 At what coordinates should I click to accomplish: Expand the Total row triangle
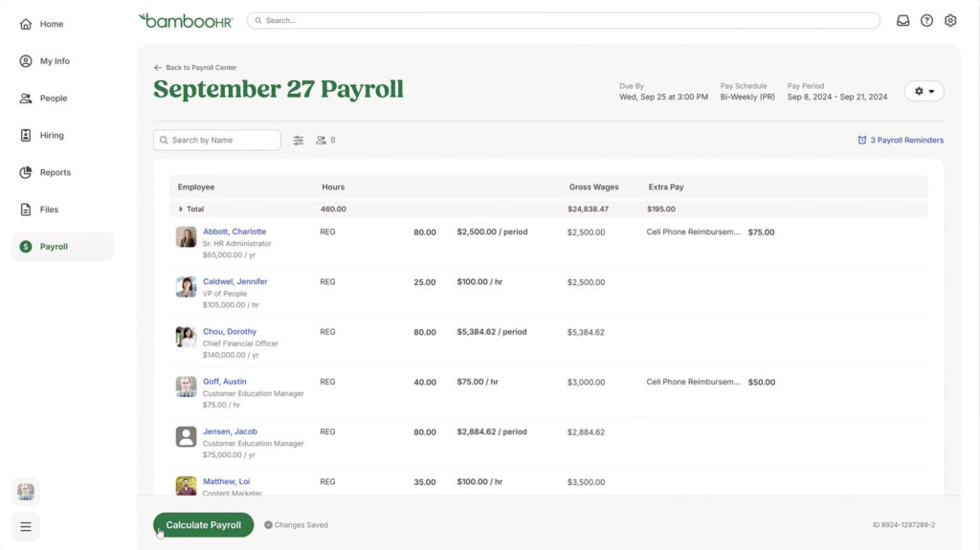[x=181, y=209]
